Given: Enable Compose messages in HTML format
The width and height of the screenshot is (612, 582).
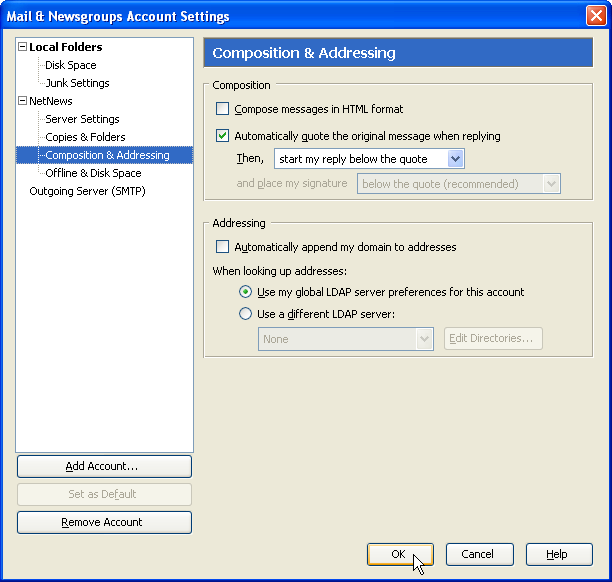Looking at the screenshot, I should pyautogui.click(x=222, y=109).
